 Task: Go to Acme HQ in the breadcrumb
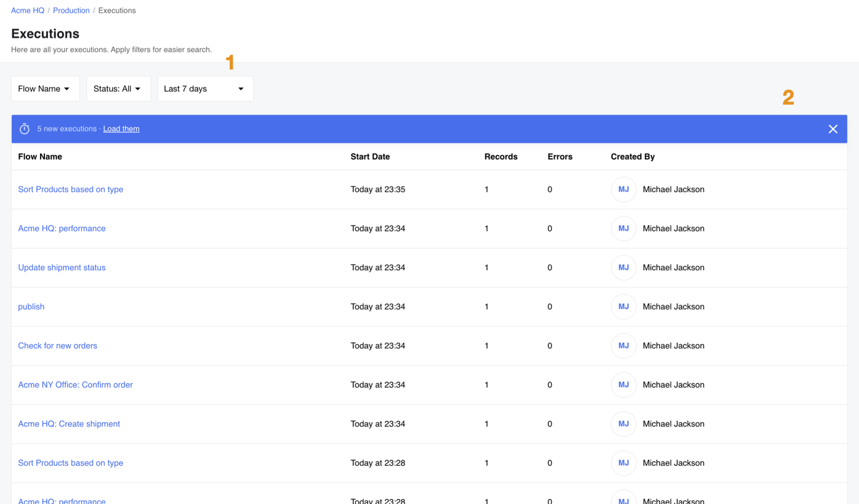coord(28,10)
